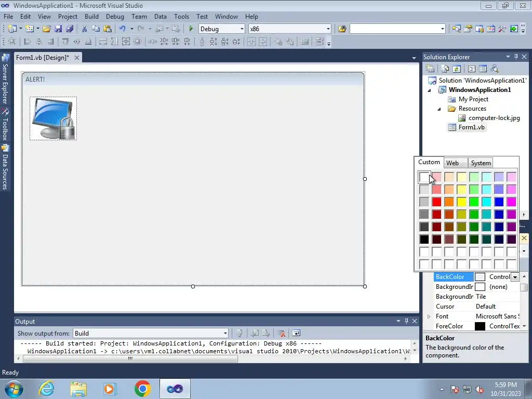Click the Align Tops layout icon
Image resolution: width=532 pixels, height=399 pixels.
click(x=65, y=42)
